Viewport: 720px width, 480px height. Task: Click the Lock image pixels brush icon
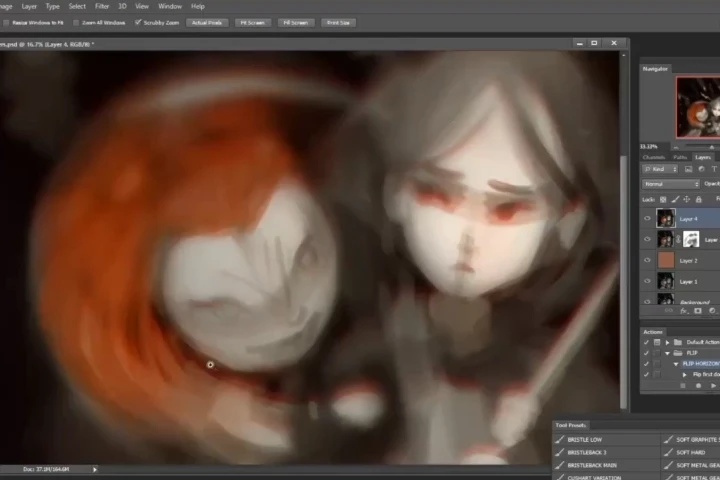tap(675, 199)
